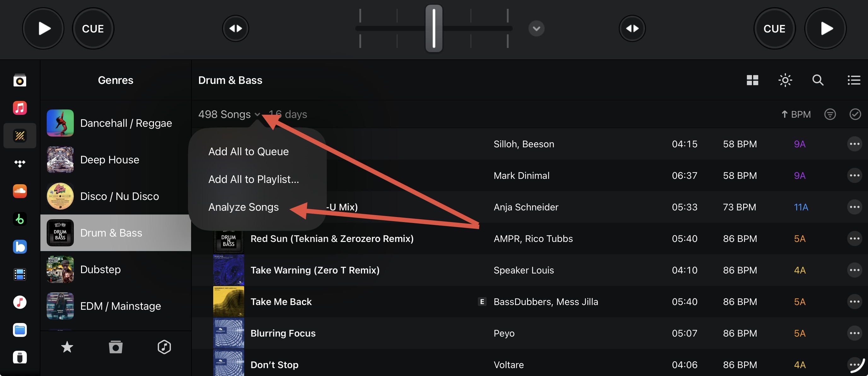Click the crossfader handle
This screenshot has width=868, height=376.
434,28
